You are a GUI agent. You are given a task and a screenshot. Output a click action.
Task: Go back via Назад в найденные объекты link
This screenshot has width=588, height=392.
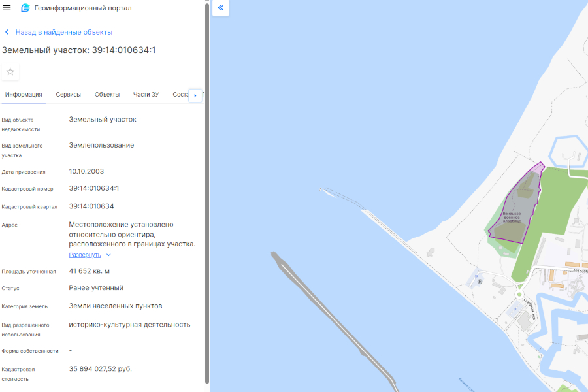(x=63, y=32)
